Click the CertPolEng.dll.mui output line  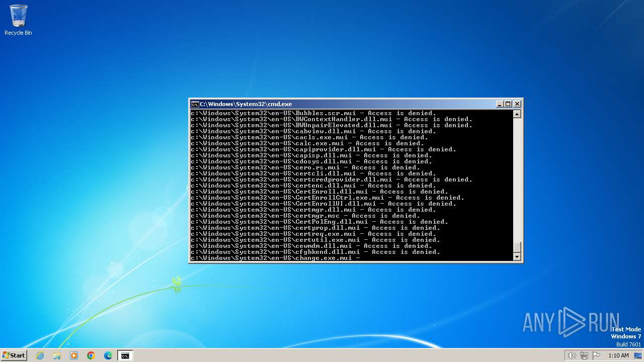coord(319,222)
